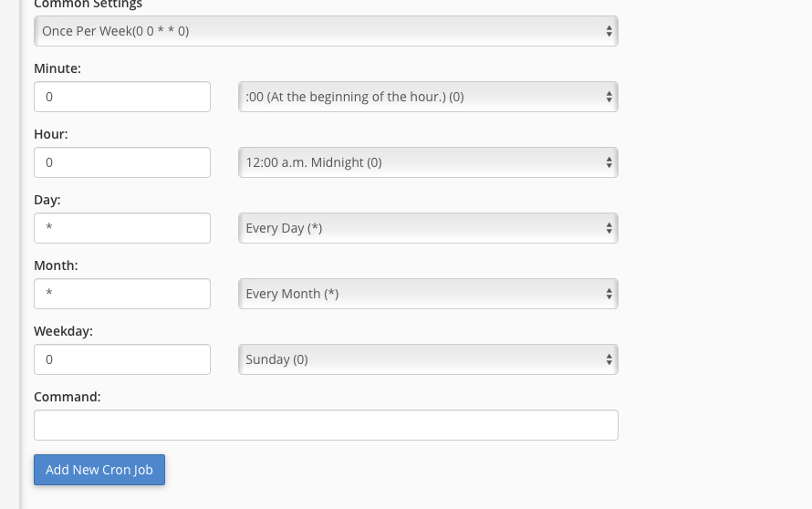Focus the Minute text input field

coord(122,97)
